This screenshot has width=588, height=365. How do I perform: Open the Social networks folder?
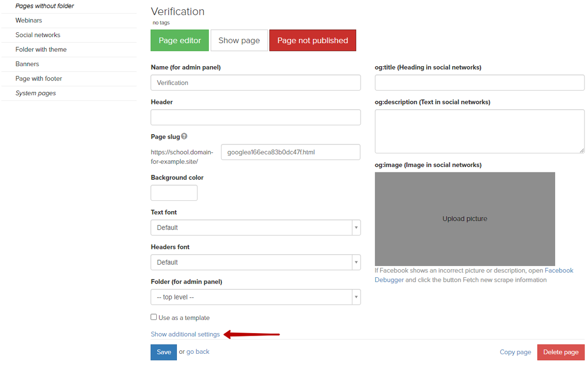(x=38, y=35)
